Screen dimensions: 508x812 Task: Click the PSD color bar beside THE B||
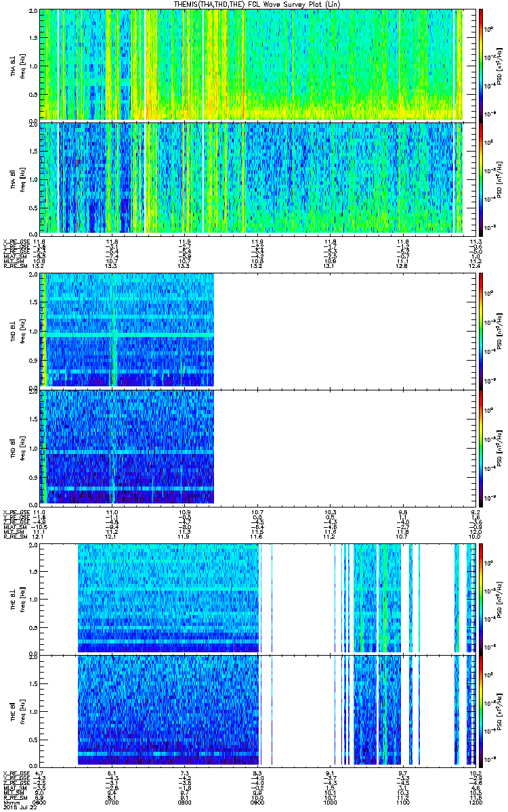point(481,710)
